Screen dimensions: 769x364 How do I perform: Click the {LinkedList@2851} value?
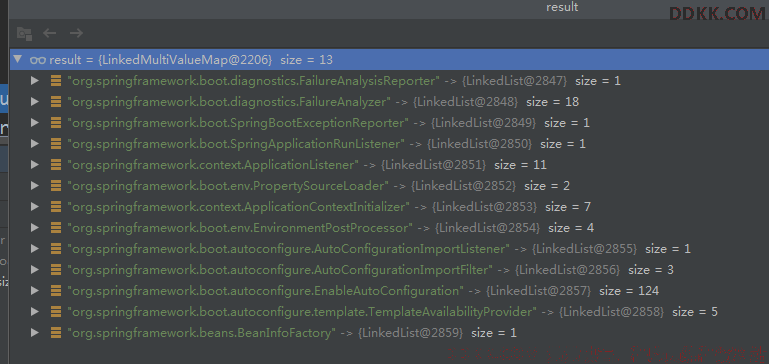pos(434,165)
